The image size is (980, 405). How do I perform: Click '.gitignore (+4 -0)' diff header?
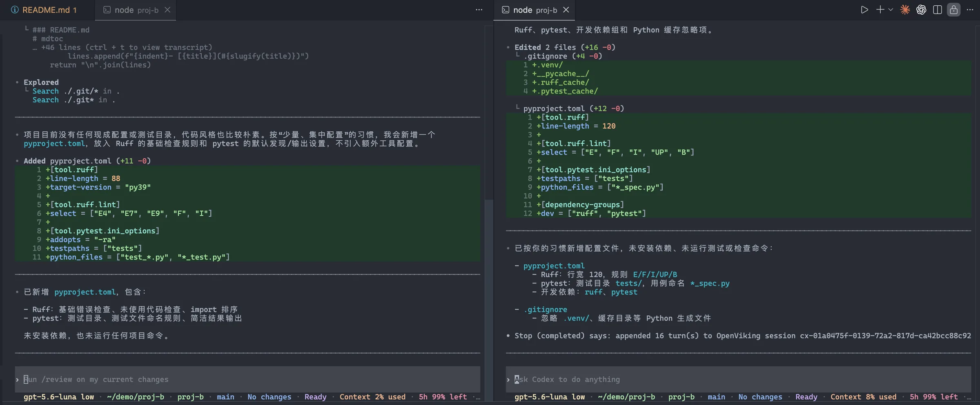563,56
